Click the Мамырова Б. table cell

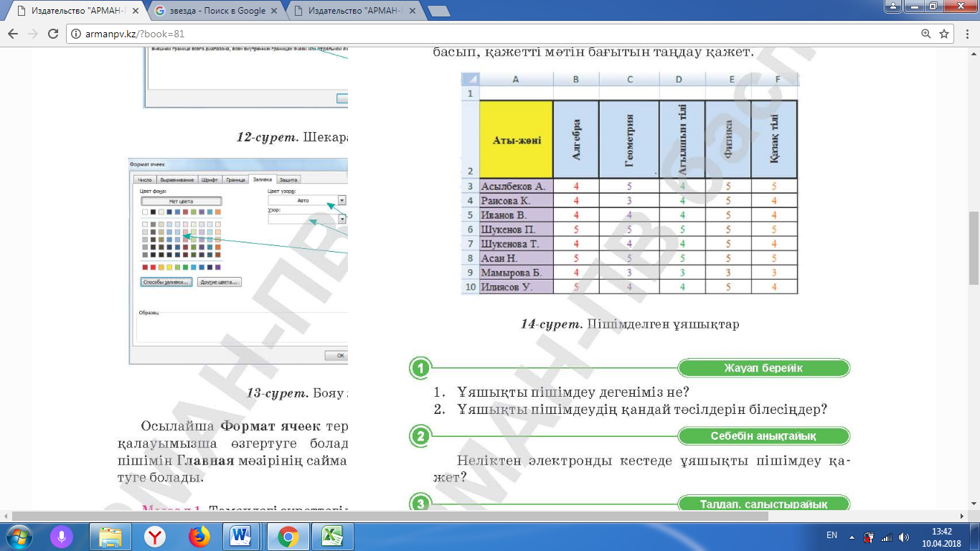tap(517, 272)
